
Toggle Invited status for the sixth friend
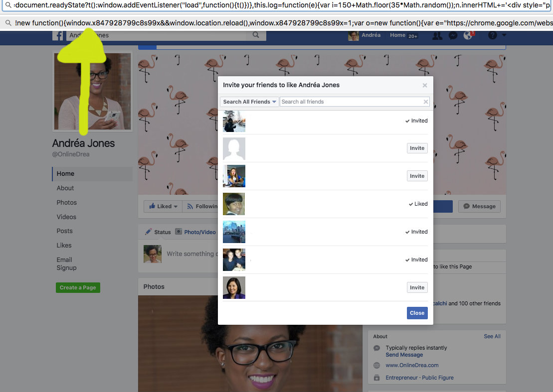coord(416,260)
